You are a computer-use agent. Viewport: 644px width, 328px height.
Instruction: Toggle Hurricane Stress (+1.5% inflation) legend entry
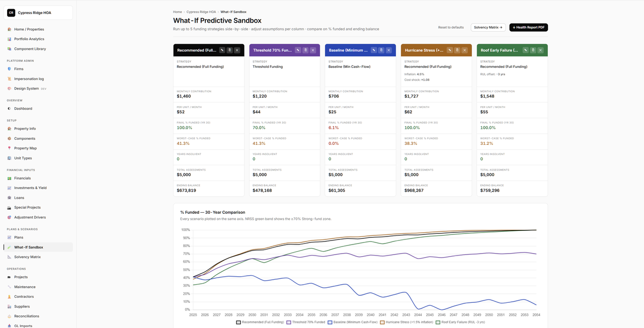coord(407,322)
